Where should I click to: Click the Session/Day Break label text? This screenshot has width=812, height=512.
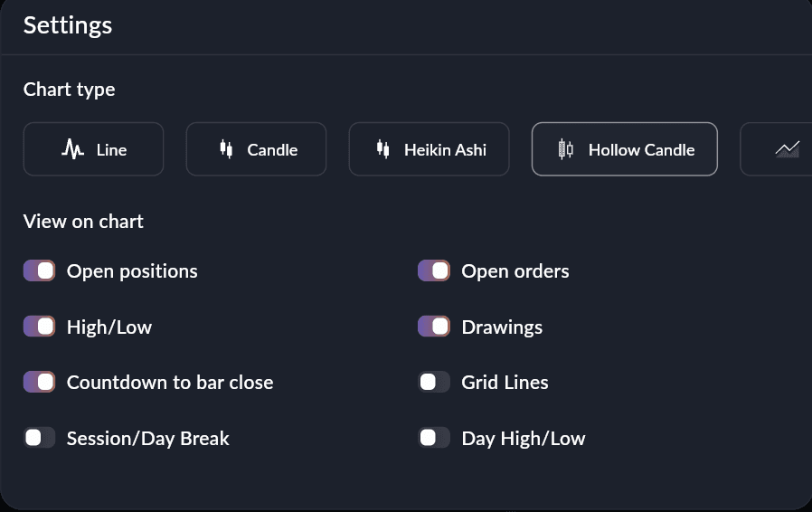coord(148,439)
